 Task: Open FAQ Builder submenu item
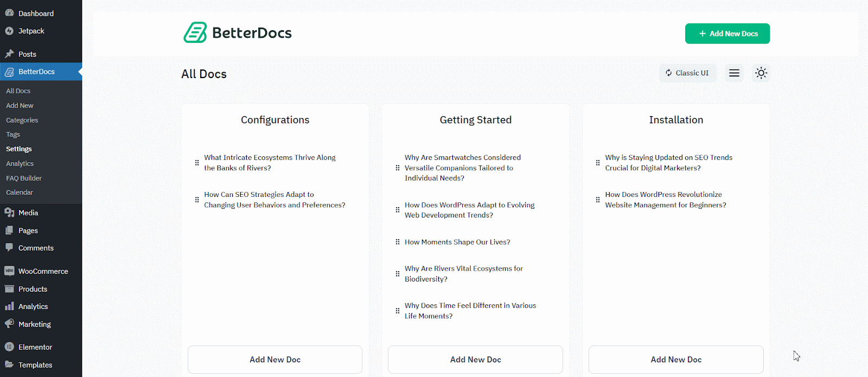click(24, 178)
